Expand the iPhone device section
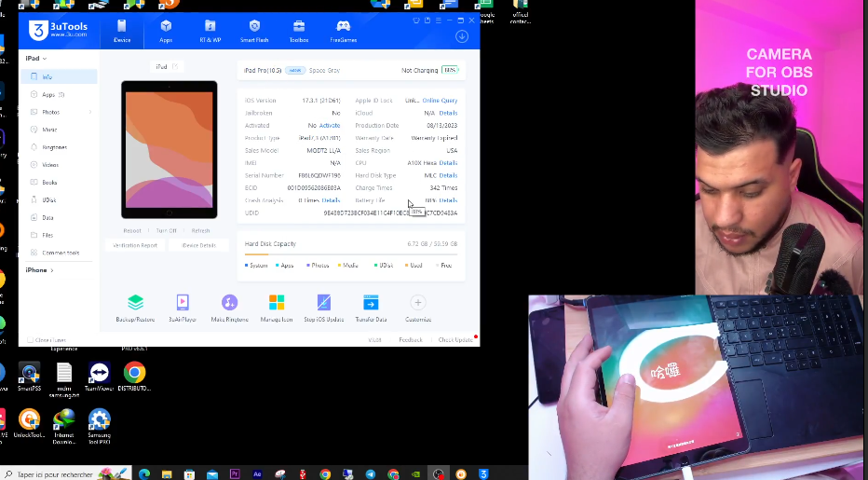The image size is (868, 480). pos(39,270)
